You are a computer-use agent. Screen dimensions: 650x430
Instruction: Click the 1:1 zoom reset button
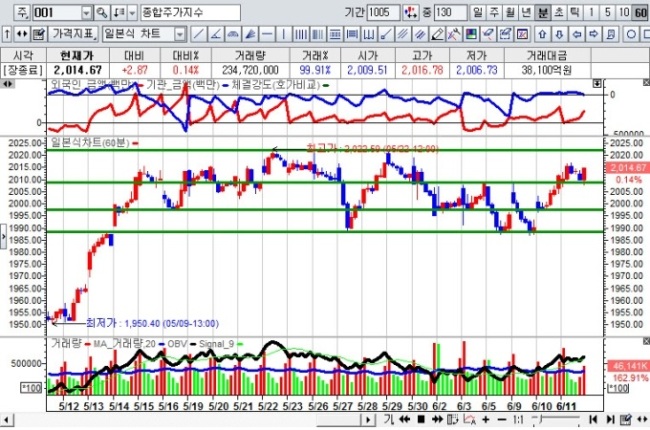click(518, 420)
